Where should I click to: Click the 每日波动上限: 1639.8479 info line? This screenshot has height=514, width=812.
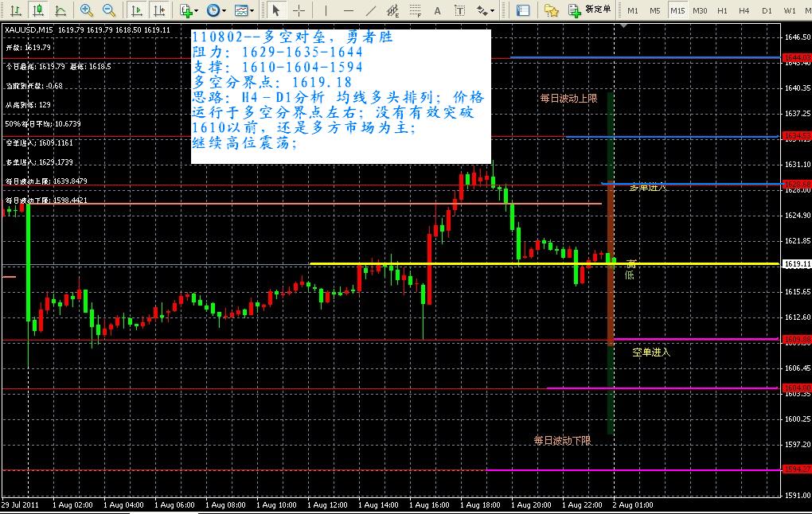[x=46, y=181]
